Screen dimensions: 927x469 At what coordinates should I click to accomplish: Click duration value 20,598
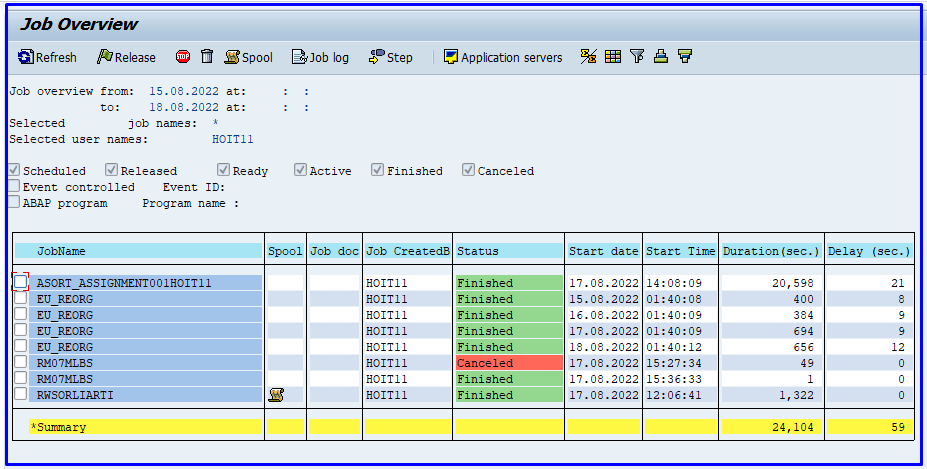pyautogui.click(x=793, y=283)
